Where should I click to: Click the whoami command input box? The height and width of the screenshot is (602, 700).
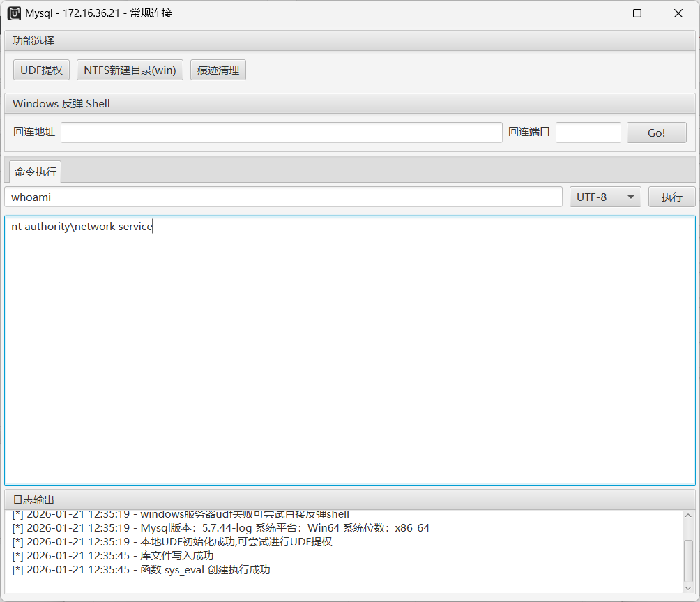283,197
